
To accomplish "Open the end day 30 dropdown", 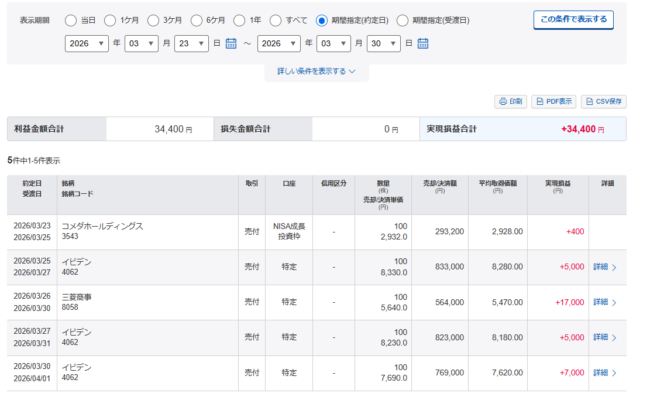I will (384, 44).
